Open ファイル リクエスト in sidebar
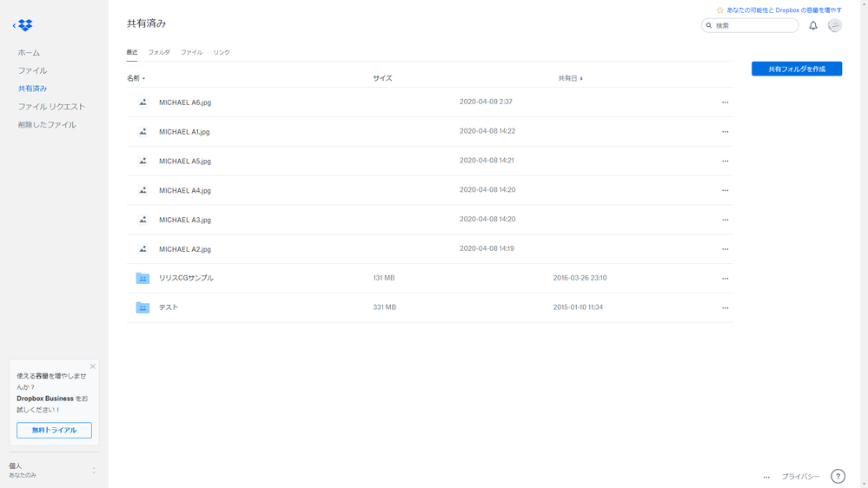Viewport: 868px width, 488px height. [x=51, y=106]
